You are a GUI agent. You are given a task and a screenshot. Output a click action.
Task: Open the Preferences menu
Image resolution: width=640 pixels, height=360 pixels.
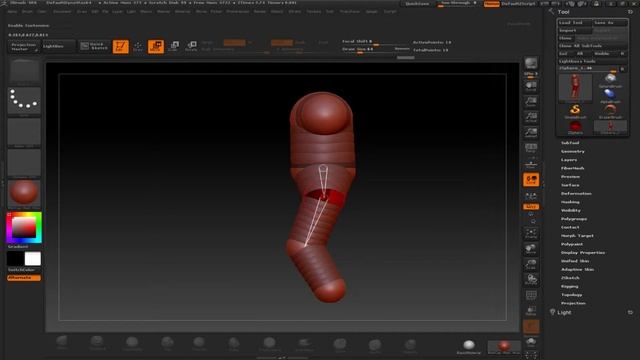tap(238, 11)
